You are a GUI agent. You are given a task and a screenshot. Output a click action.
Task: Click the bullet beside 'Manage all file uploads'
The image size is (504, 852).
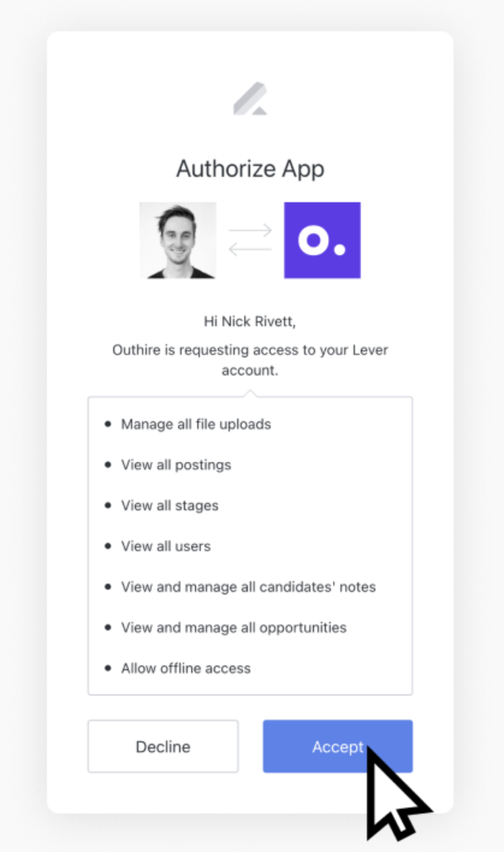(x=108, y=424)
